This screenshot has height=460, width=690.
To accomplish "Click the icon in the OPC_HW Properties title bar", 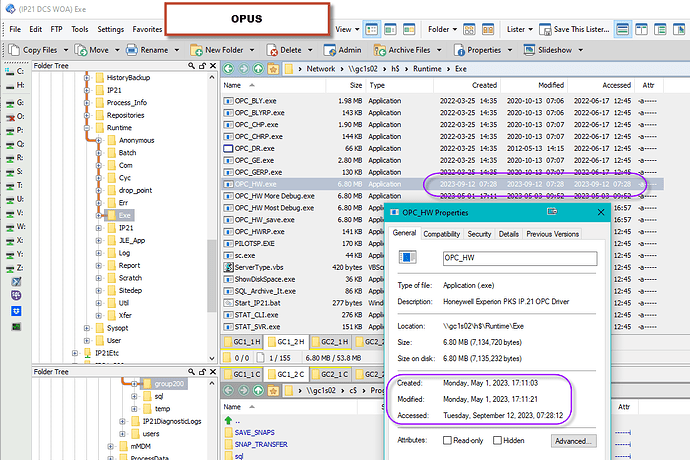I will (552, 212).
